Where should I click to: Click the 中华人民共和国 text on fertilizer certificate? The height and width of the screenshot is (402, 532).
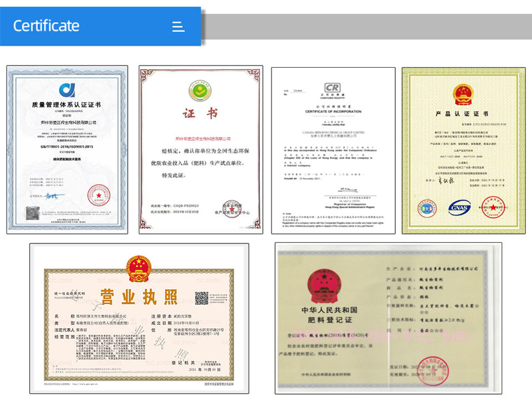click(x=329, y=310)
